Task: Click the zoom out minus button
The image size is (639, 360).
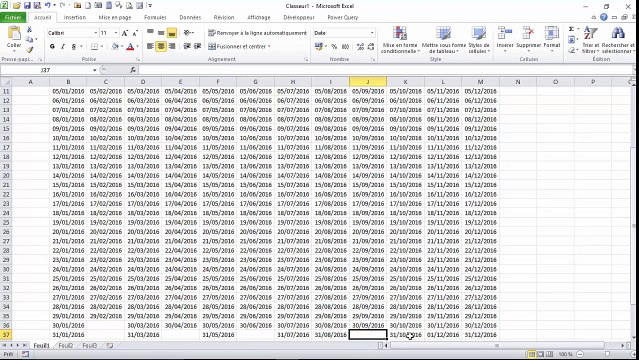Action: coord(580,354)
